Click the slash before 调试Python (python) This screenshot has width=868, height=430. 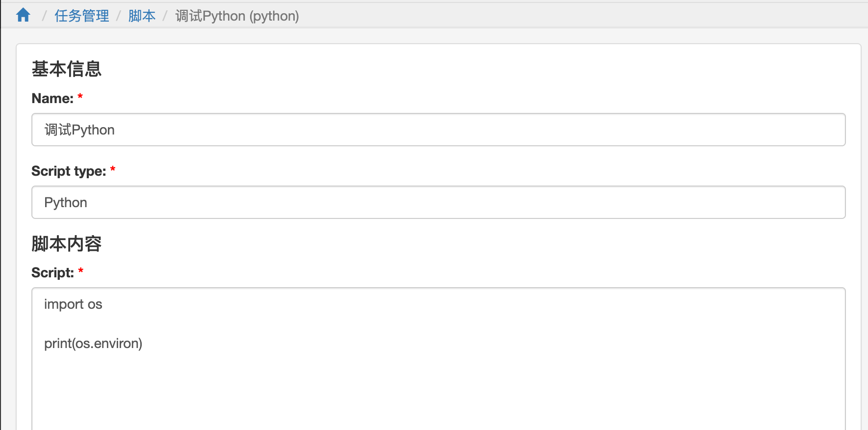[x=165, y=16]
